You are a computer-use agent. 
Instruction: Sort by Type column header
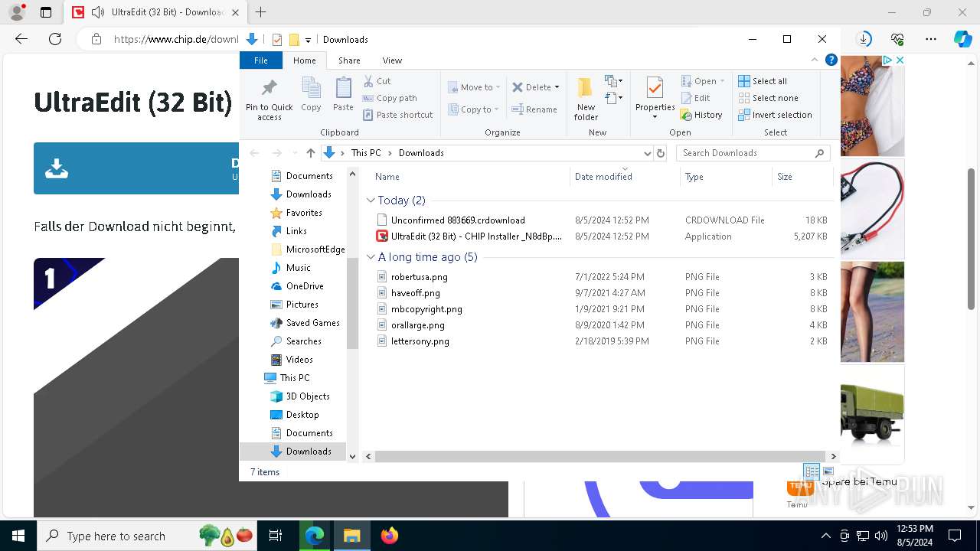[726, 177]
